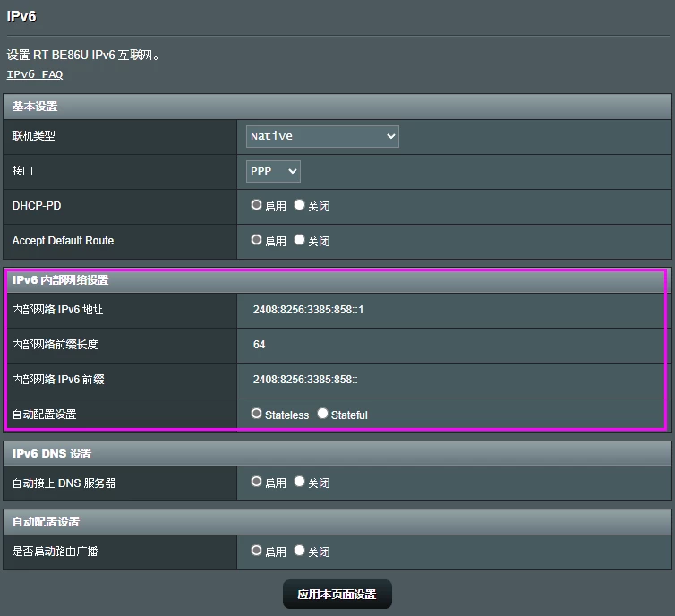This screenshot has height=616, width=675.
Task: Select 启用 for Accept Default Route
Action: click(x=257, y=240)
